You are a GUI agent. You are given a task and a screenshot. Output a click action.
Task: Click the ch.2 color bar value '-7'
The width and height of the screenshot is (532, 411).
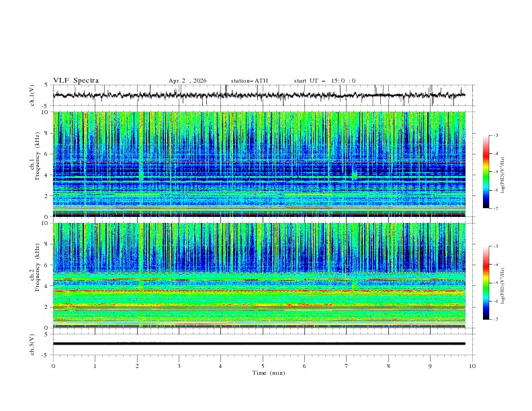tap(495, 319)
